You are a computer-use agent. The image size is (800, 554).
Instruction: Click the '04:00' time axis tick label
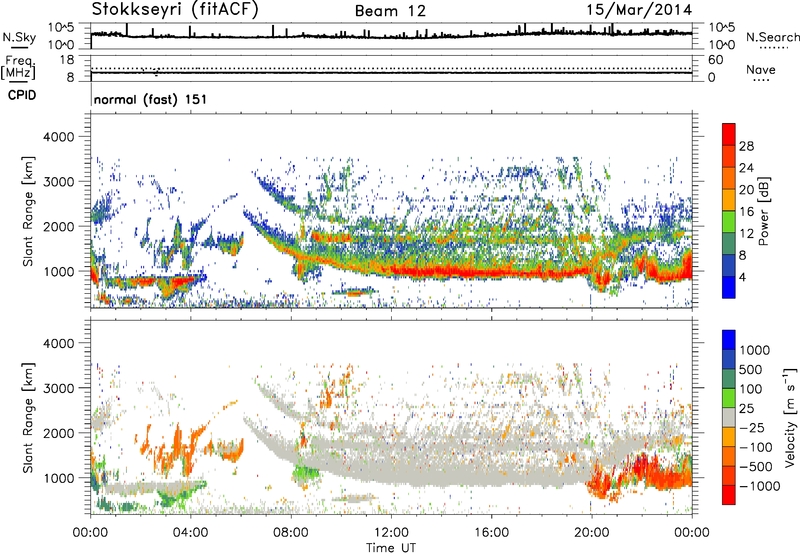[x=191, y=533]
